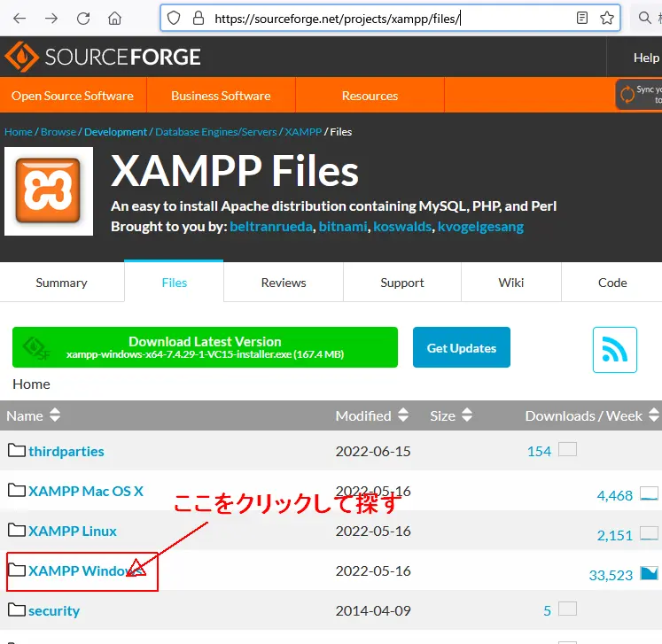This screenshot has width=662, height=644.
Task: Click the Get Updates button
Action: pyautogui.click(x=462, y=347)
